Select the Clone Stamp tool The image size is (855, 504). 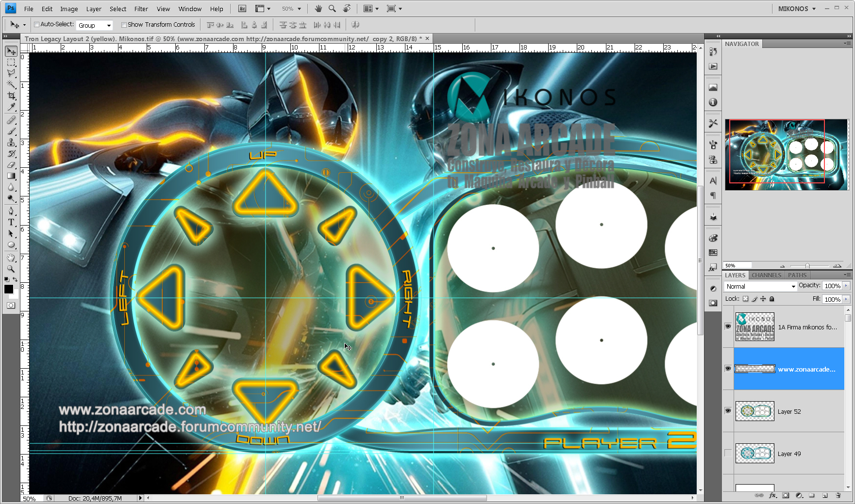11,142
